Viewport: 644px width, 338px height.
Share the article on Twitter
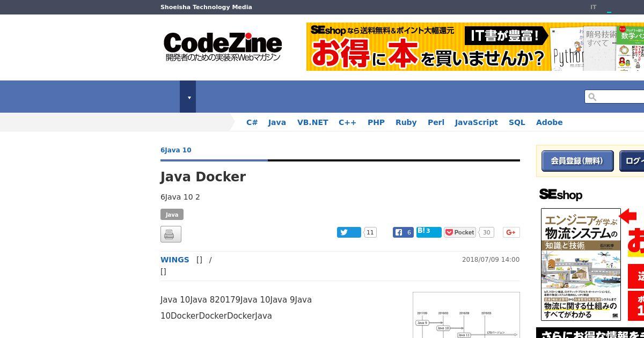pyautogui.click(x=349, y=232)
